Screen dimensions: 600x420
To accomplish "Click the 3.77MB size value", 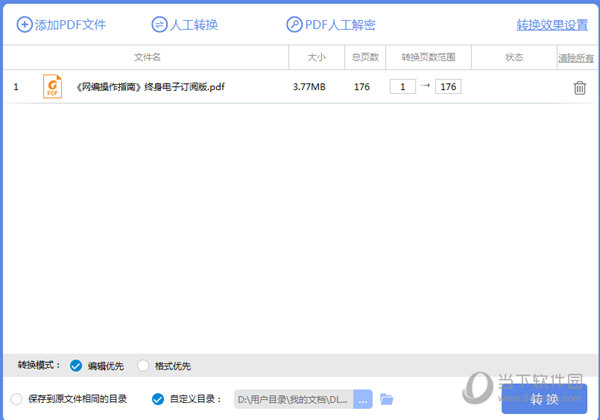I will [x=309, y=87].
